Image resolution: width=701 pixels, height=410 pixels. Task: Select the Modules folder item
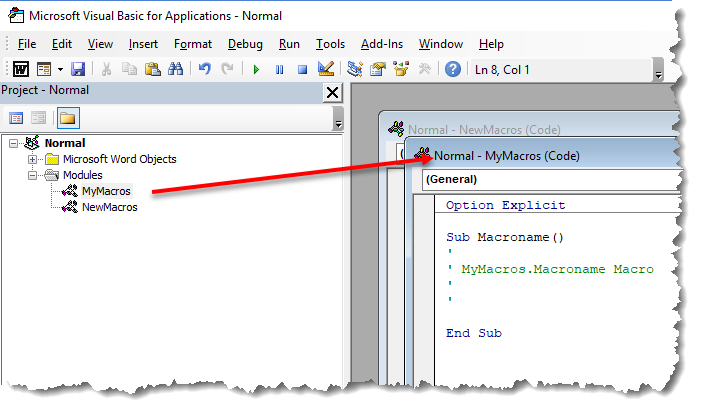(x=83, y=175)
